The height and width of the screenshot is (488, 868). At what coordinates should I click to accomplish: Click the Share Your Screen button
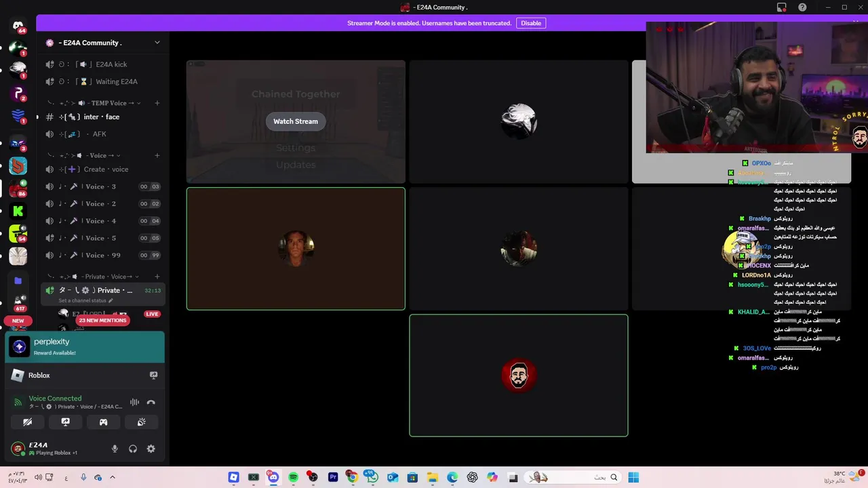[x=65, y=422]
